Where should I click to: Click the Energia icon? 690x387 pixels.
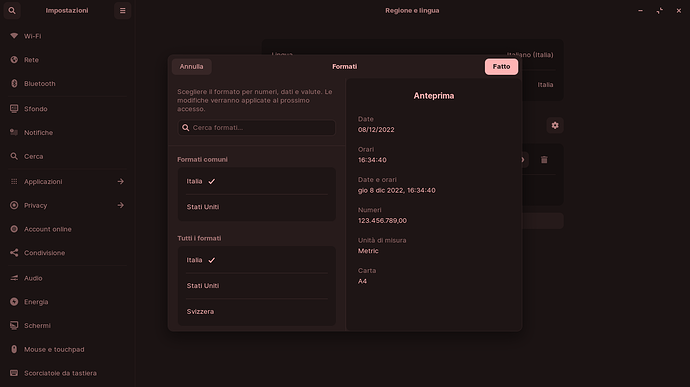(x=14, y=302)
